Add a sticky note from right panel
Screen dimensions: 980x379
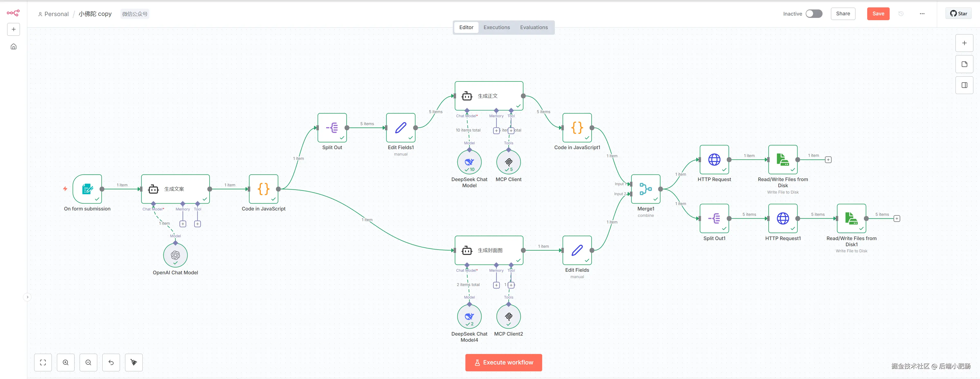coord(964,64)
